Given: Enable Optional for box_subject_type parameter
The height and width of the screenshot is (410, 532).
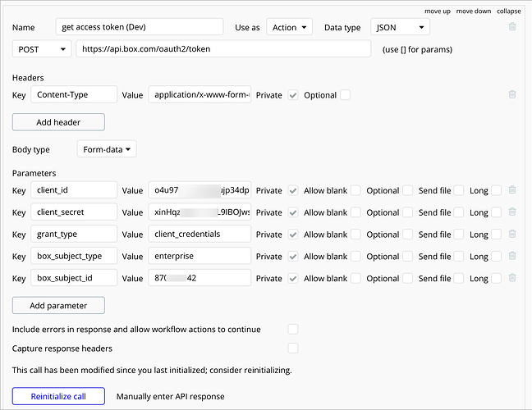Looking at the screenshot, I should (x=408, y=257).
